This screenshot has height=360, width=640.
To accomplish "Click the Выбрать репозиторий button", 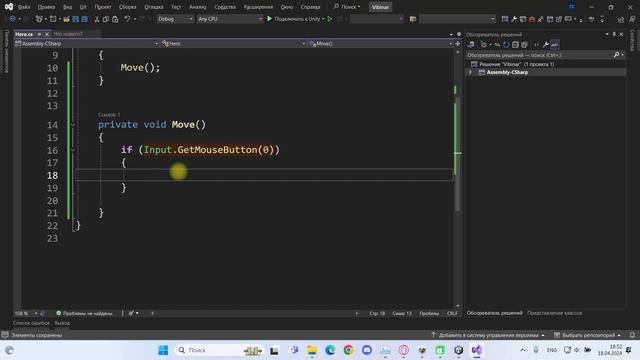I will 587,335.
